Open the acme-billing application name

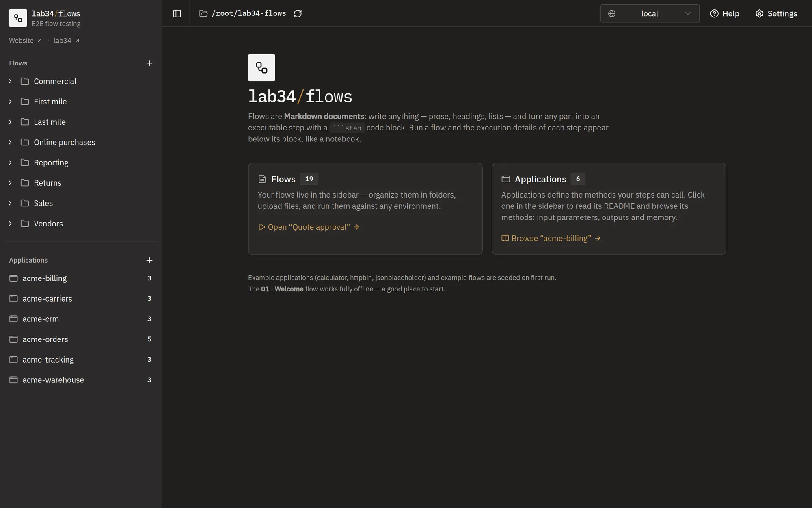tap(45, 278)
